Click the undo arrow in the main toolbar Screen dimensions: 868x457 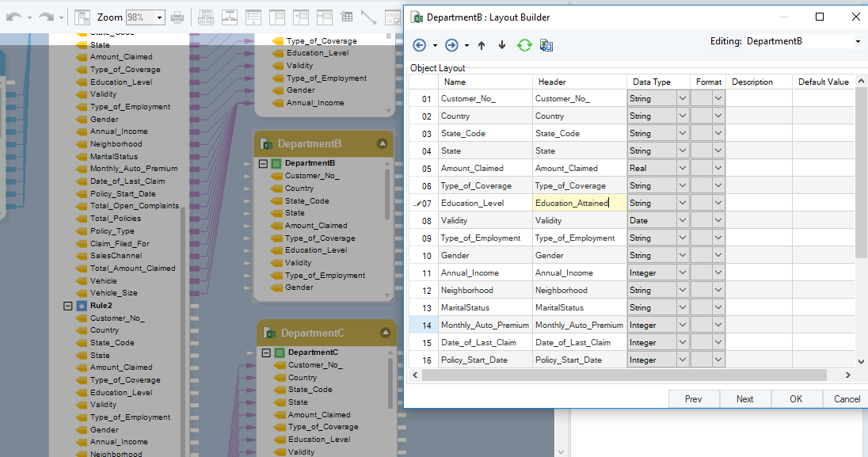[13, 17]
